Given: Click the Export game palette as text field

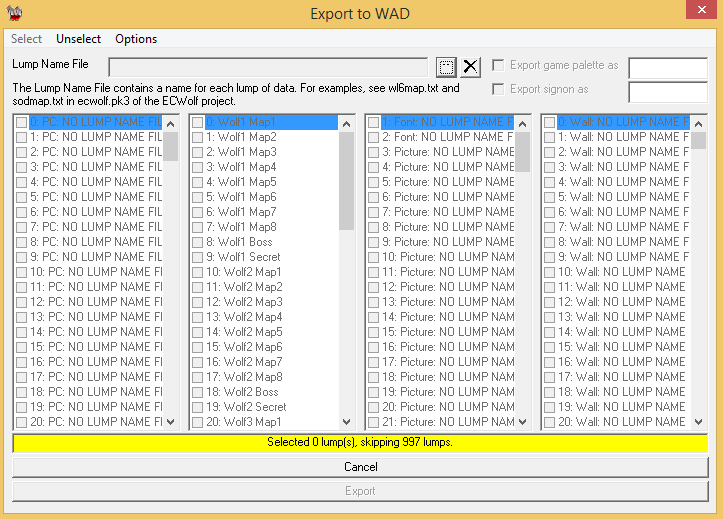Looking at the screenshot, I should point(668,68).
